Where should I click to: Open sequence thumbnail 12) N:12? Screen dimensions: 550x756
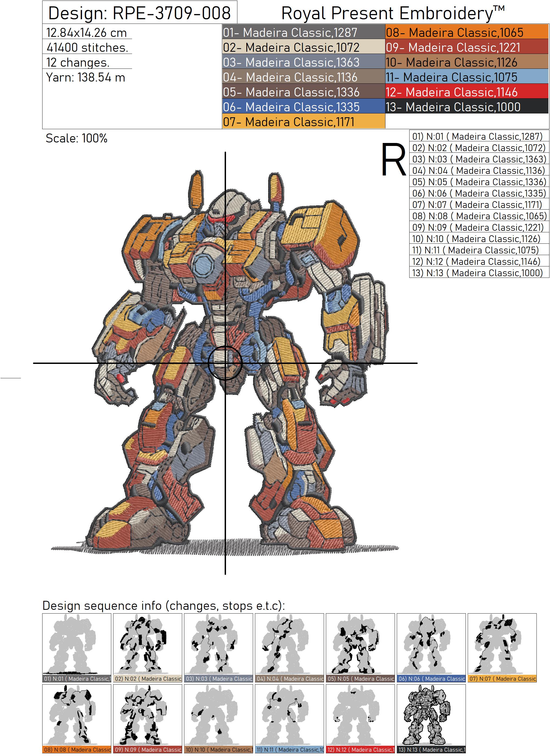coord(361,719)
